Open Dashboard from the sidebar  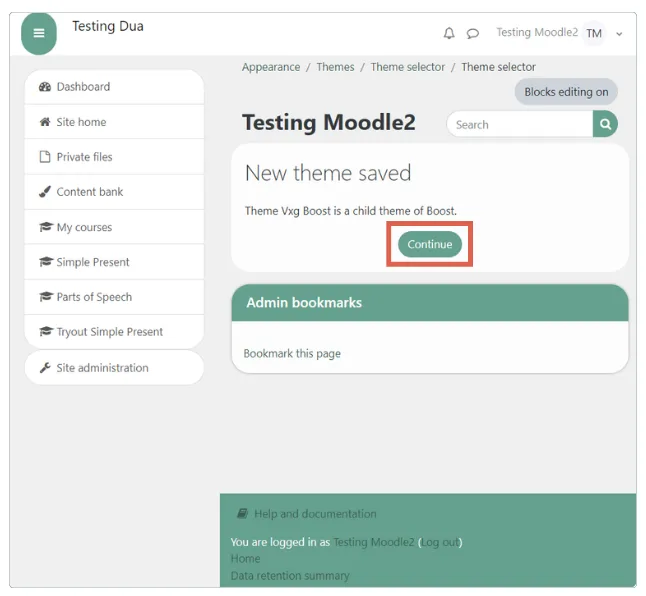[114, 87]
